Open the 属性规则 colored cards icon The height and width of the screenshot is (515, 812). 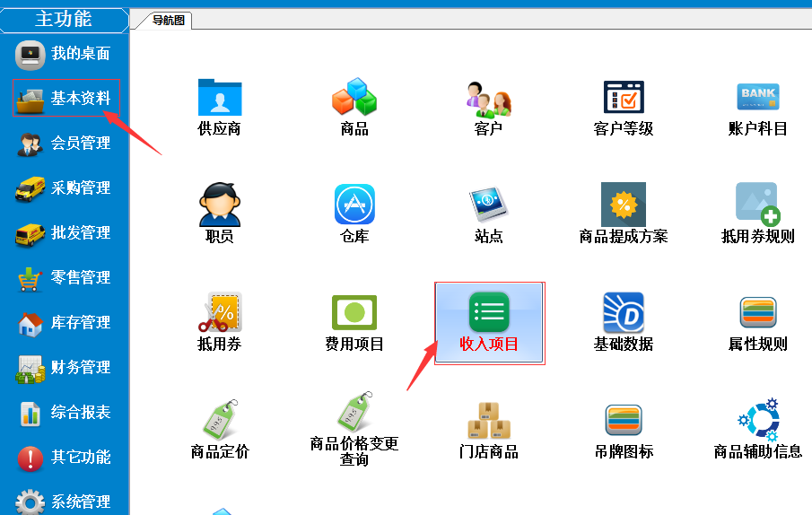757,312
